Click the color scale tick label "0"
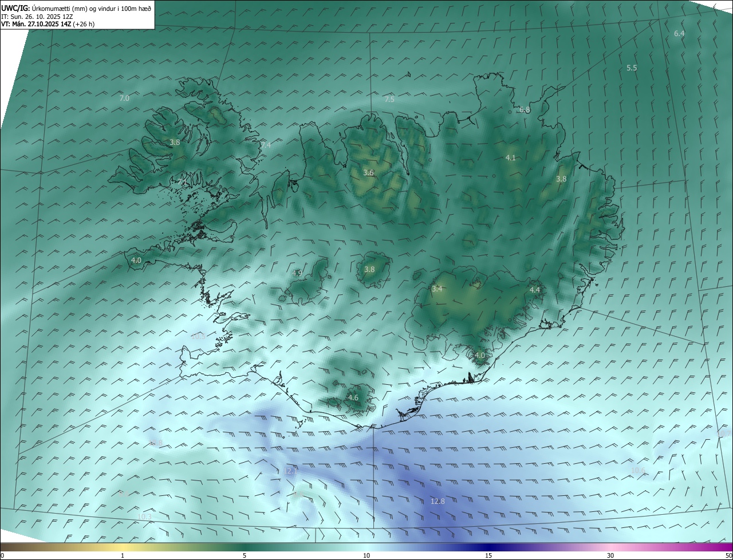Screen dimensions: 733x560 (x=2, y=555)
